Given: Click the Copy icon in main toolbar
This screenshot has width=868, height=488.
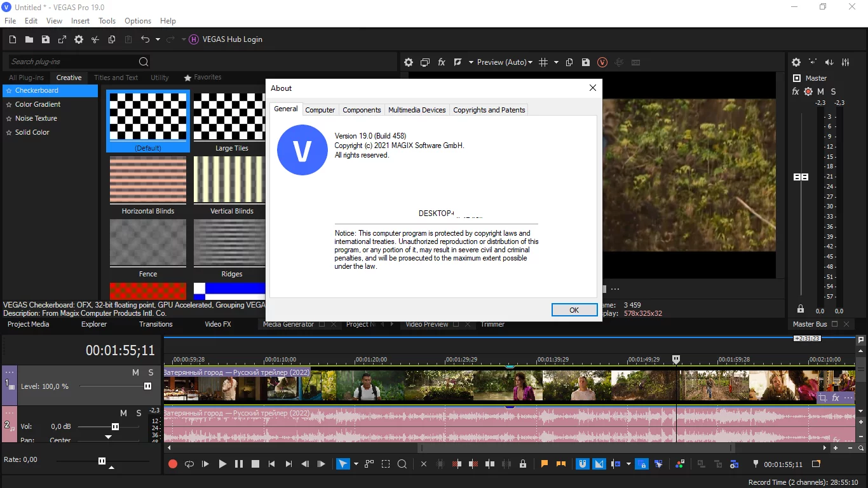Looking at the screenshot, I should tap(112, 39).
